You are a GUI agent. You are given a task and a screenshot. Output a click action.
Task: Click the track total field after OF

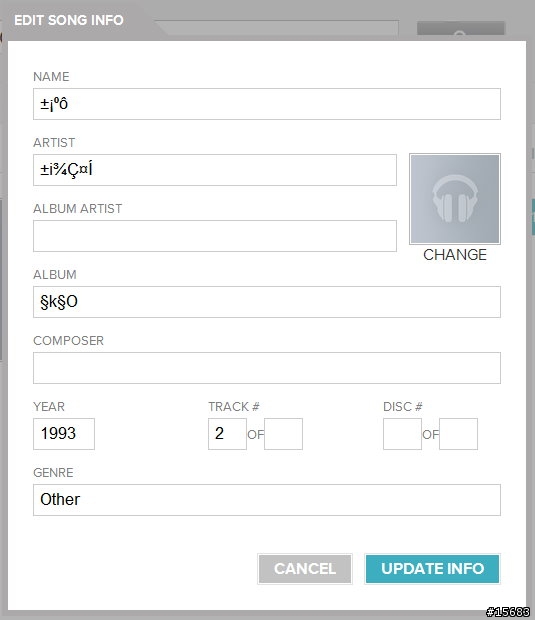(284, 434)
